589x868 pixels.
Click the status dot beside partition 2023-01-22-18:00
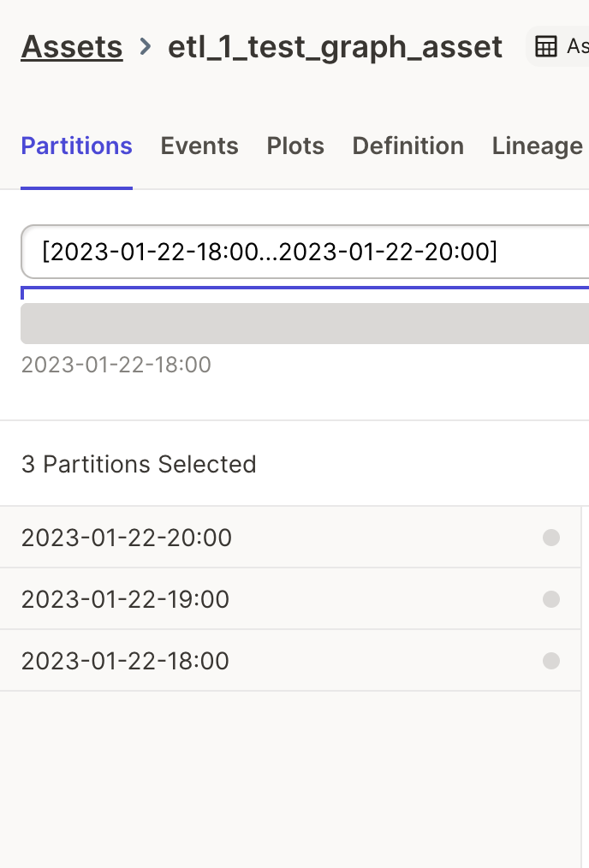click(550, 660)
